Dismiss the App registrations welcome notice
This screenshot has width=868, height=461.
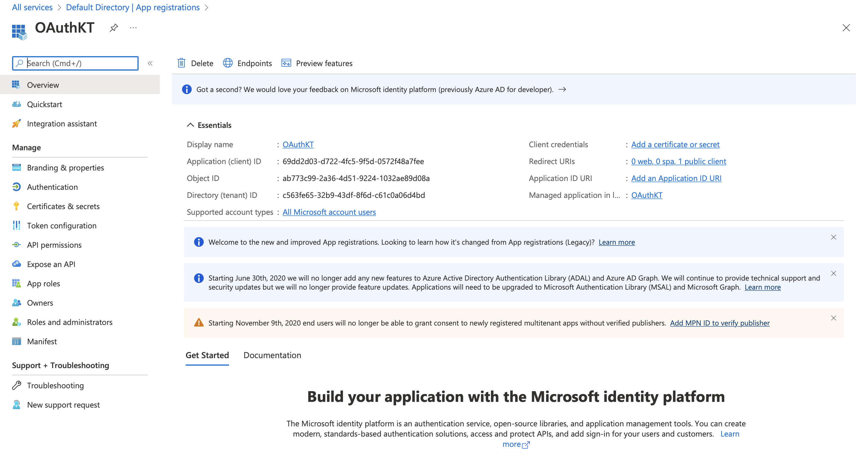(x=833, y=237)
